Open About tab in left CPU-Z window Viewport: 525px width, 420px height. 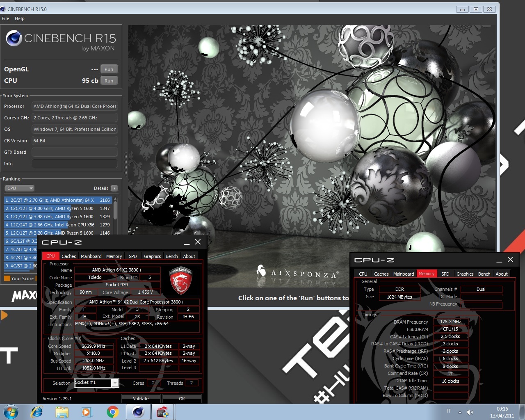189,256
